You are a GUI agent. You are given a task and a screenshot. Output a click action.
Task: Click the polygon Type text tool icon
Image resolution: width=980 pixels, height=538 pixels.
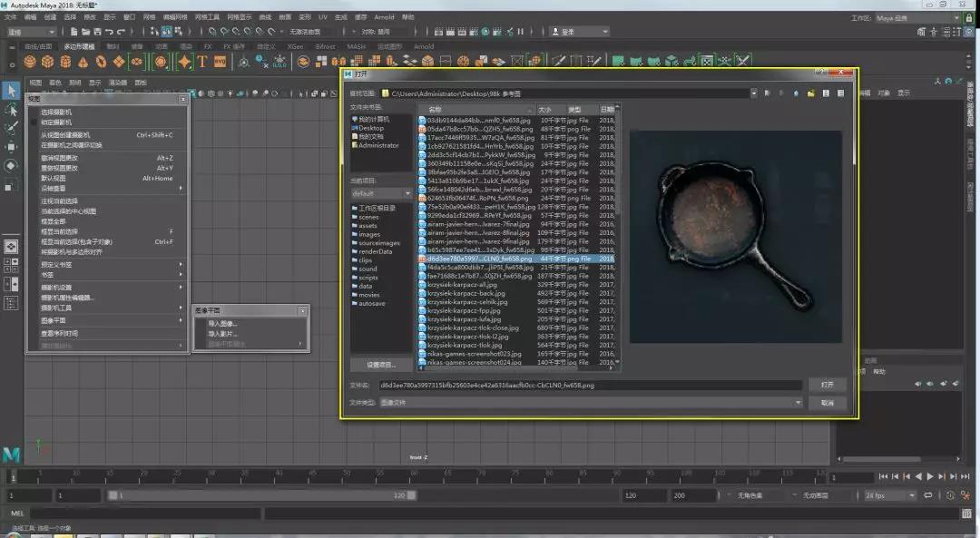tap(203, 62)
